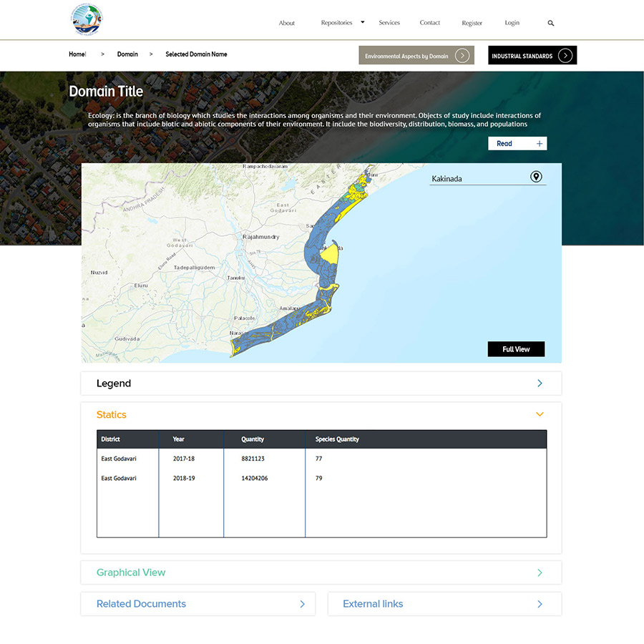Click the Related Documents title
Screen dimensions: 644x644
[141, 604]
